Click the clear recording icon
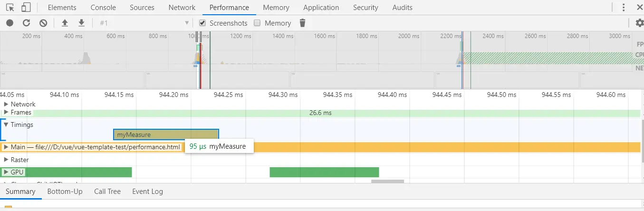The image size is (644, 211). (x=43, y=23)
